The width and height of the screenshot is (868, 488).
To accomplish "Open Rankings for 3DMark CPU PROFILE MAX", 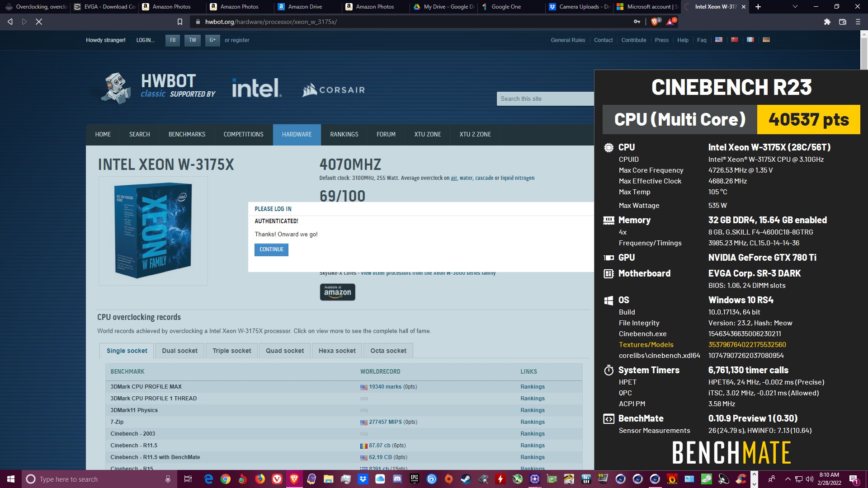I will click(x=533, y=387).
